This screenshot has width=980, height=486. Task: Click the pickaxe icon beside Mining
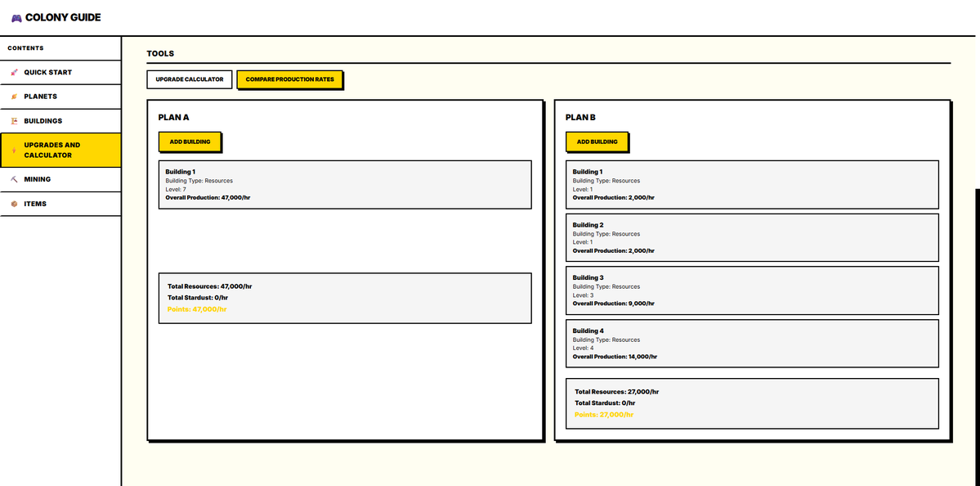(x=14, y=179)
